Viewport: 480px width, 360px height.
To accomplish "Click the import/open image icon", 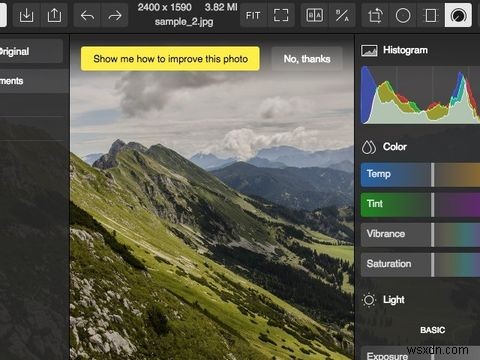I will coord(26,15).
